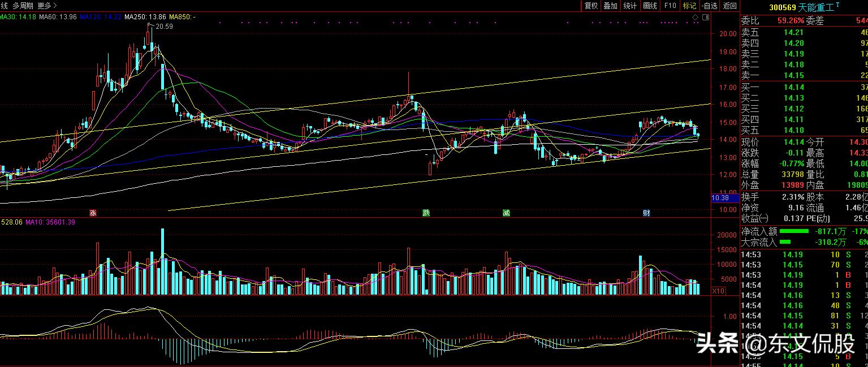Click the X10 volume scale badge
The width and height of the screenshot is (868, 367).
718,291
